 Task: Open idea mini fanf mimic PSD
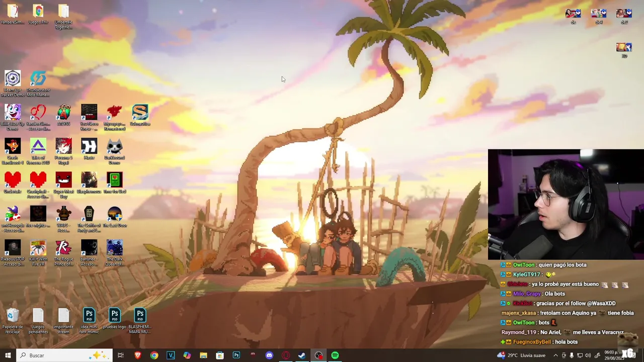click(89, 321)
